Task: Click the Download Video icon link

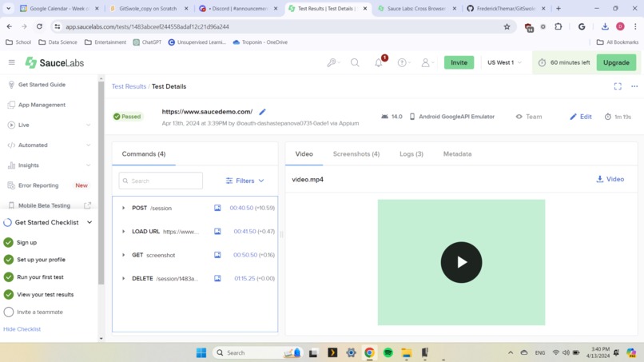Action: click(610, 179)
